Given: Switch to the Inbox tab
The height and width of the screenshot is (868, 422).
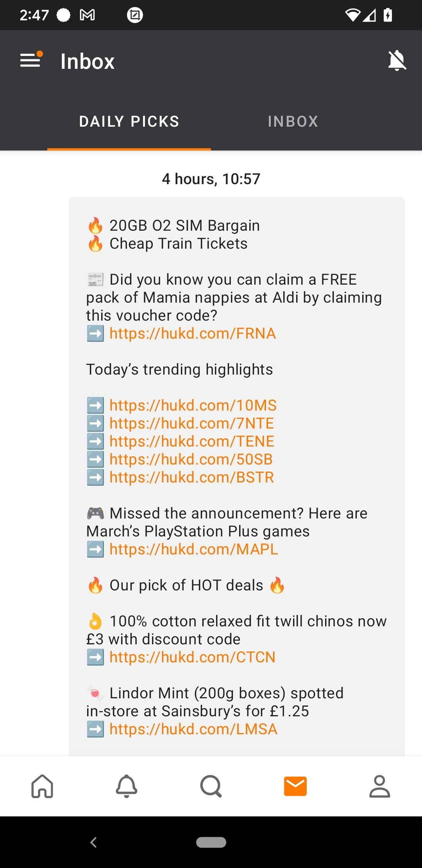Looking at the screenshot, I should tap(293, 122).
